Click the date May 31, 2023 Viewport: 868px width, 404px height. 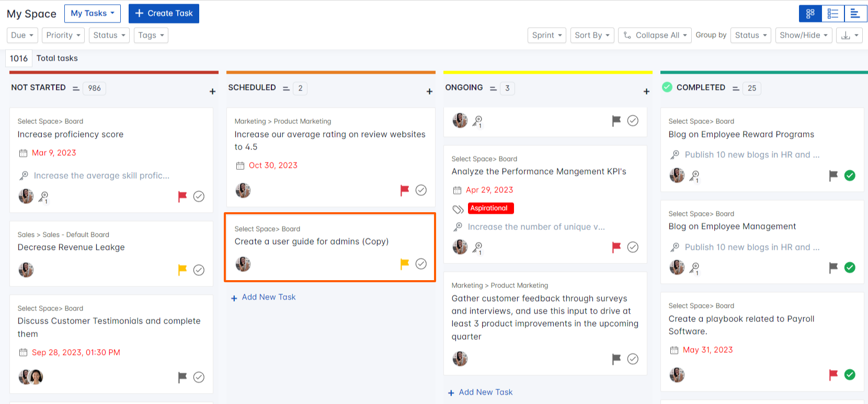pyautogui.click(x=707, y=350)
